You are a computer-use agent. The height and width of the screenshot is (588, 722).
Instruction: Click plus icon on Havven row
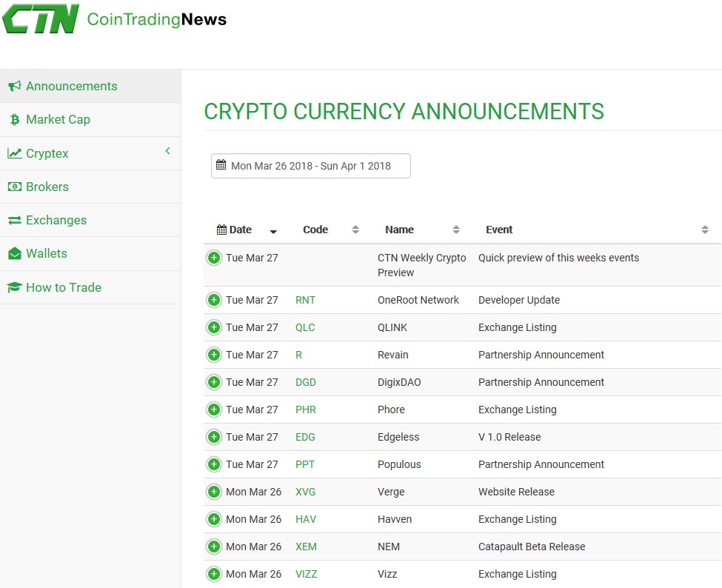(214, 519)
